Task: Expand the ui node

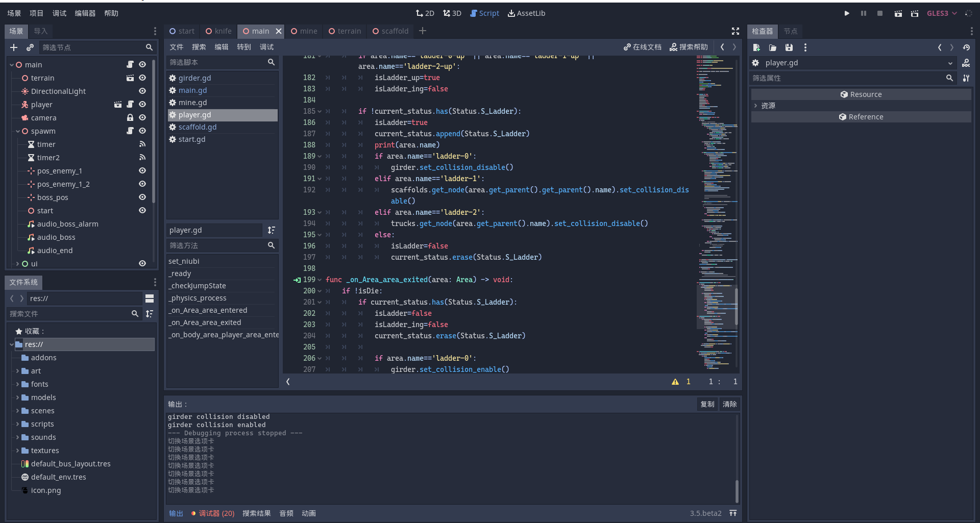Action: 18,264
